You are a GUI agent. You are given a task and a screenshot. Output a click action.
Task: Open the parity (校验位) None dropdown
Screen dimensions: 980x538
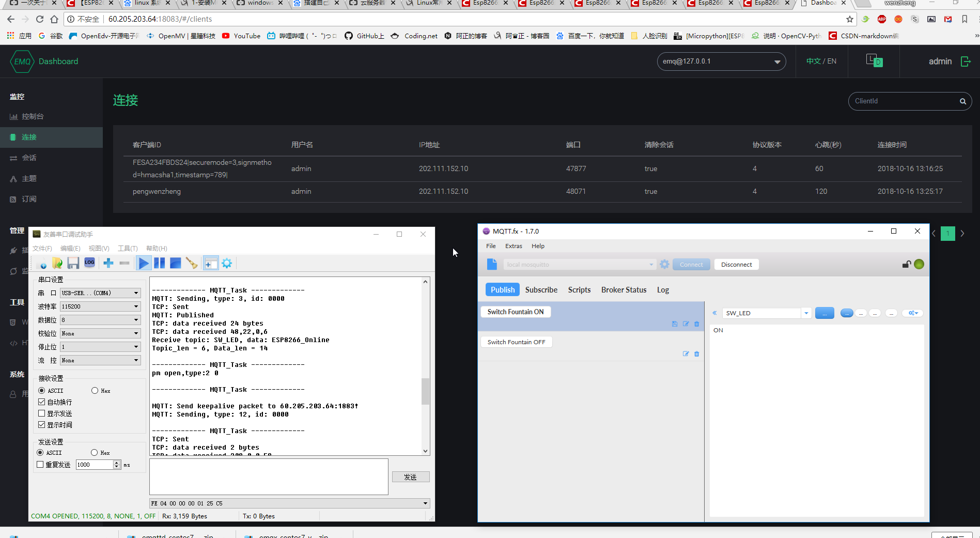coord(100,333)
